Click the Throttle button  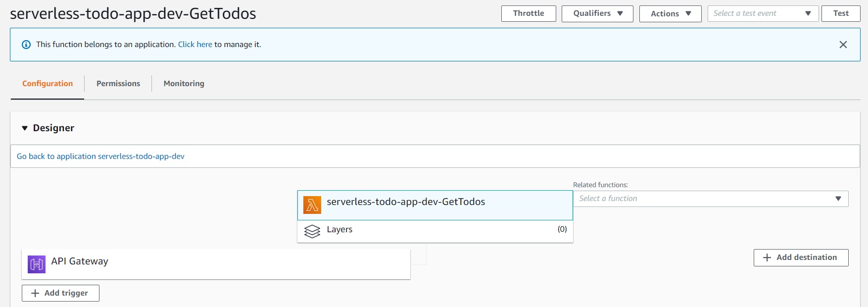click(x=529, y=14)
